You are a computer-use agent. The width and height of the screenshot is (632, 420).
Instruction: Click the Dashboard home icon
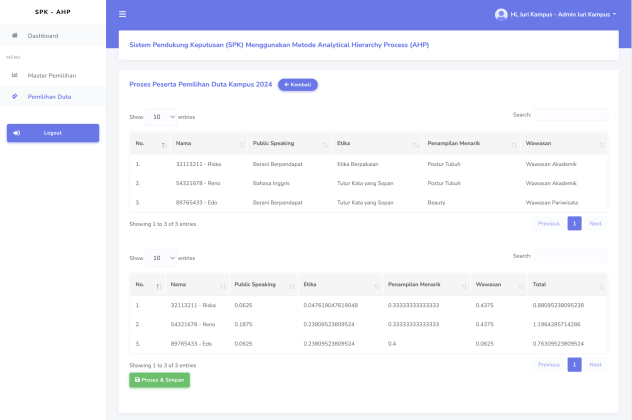[14, 36]
